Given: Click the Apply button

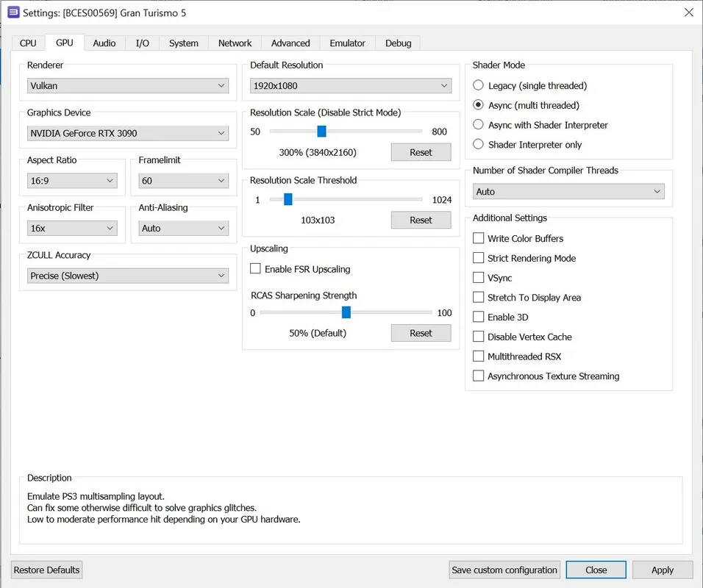Looking at the screenshot, I should pyautogui.click(x=663, y=570).
